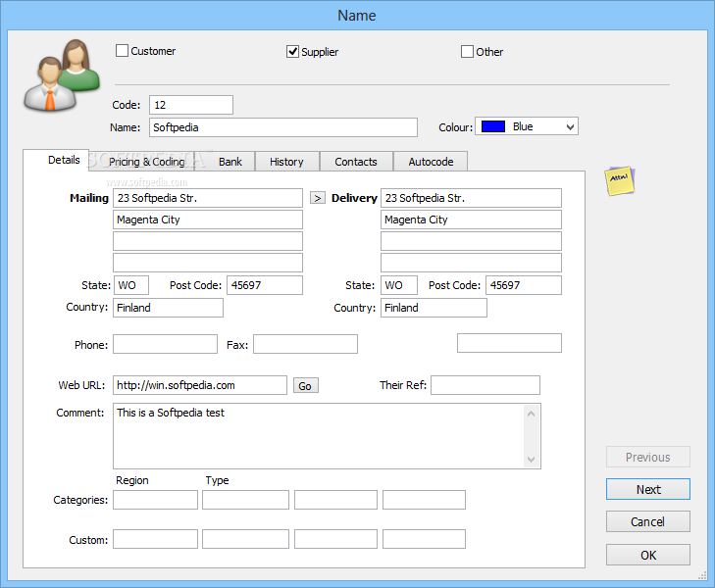Click the Region category field

(x=156, y=500)
